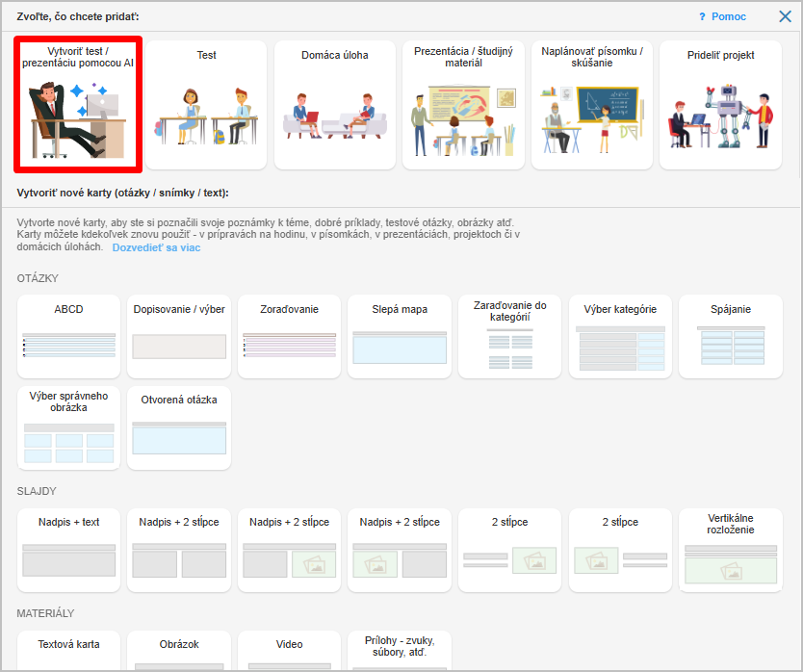Select the Test card with students
The width and height of the screenshot is (803, 672).
206,104
